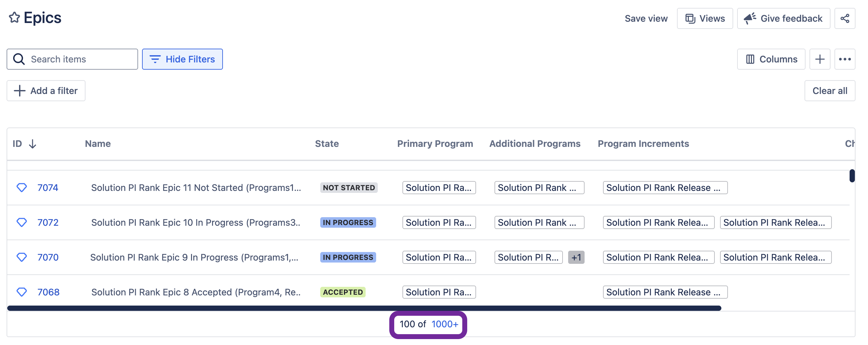Click the epic icon for row 7068
This screenshot has height=345, width=868.
[x=22, y=292]
